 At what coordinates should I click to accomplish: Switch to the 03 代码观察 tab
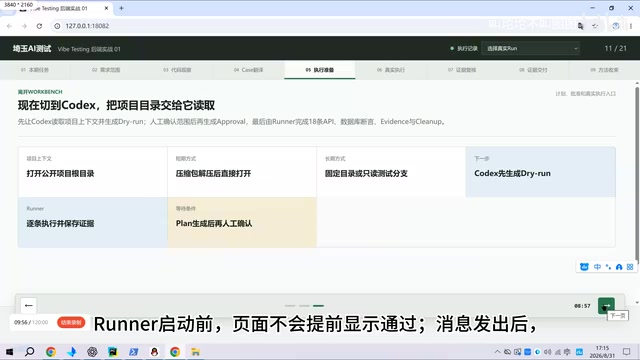coord(177,70)
